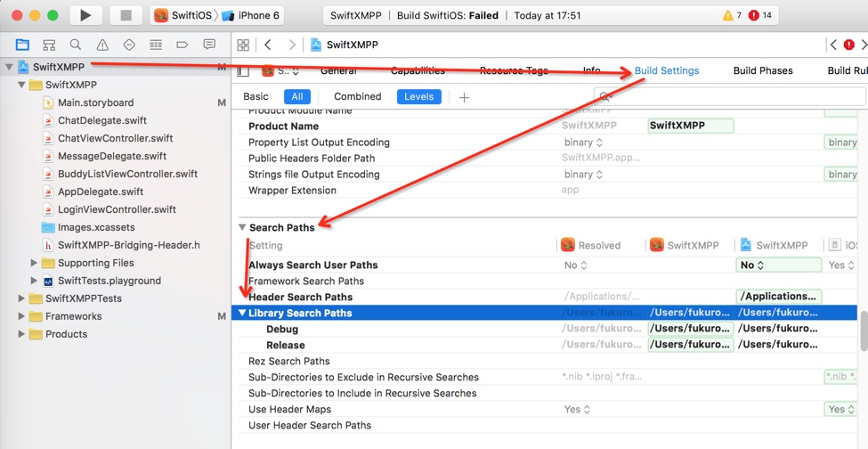Open the Build Phases tab
The height and width of the screenshot is (449, 868).
coord(763,71)
